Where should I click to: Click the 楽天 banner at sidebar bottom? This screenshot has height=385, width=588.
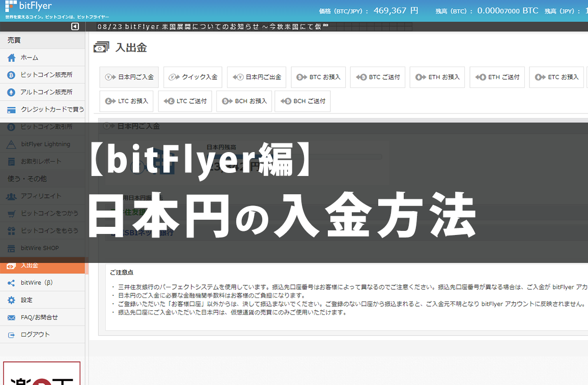coord(42,373)
